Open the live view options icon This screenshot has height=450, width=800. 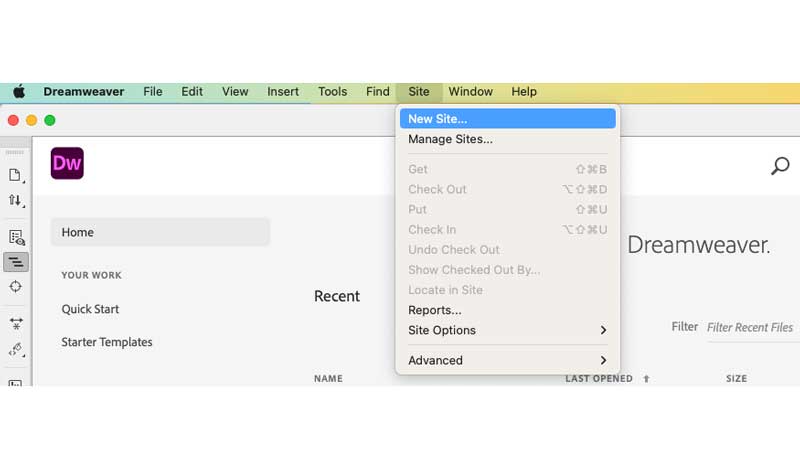pos(16,237)
